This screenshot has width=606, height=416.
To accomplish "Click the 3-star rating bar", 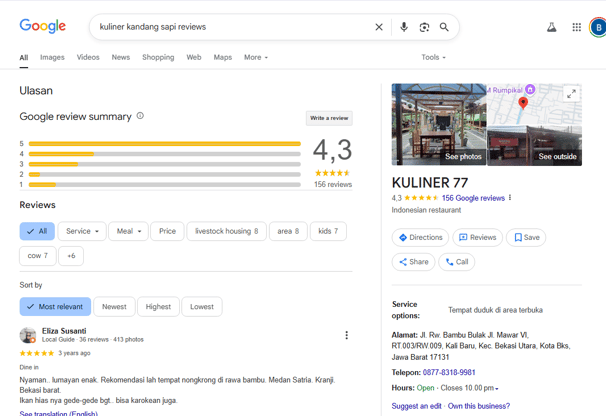I will (x=165, y=164).
